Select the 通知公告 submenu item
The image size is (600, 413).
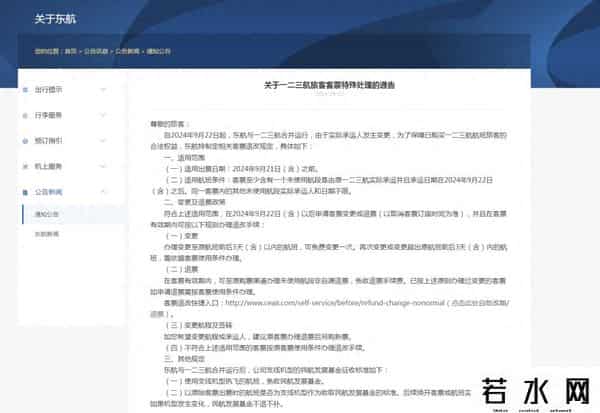point(47,214)
